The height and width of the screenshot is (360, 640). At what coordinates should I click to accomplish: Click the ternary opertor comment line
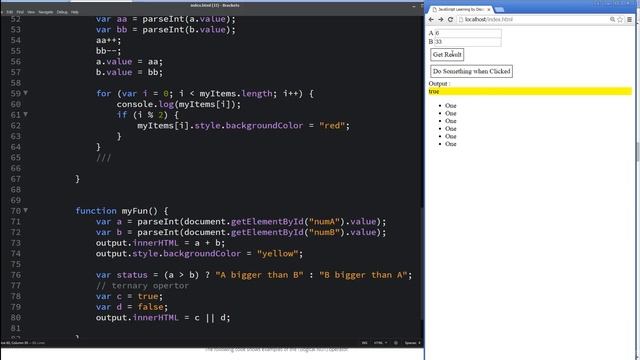[142, 285]
